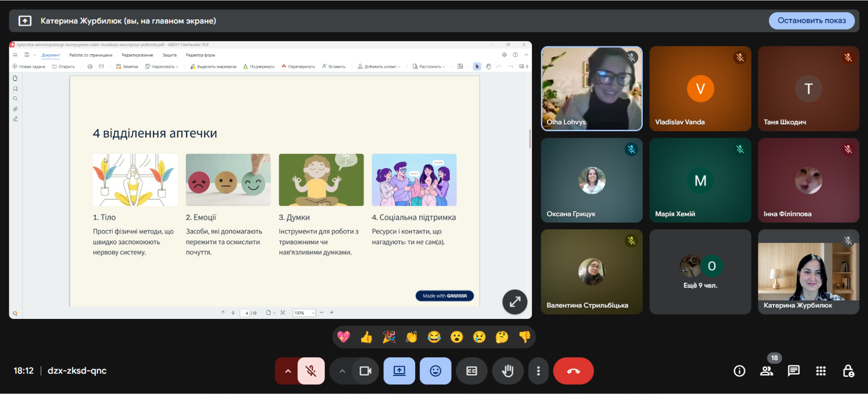Open the meeting info icon

(x=739, y=371)
